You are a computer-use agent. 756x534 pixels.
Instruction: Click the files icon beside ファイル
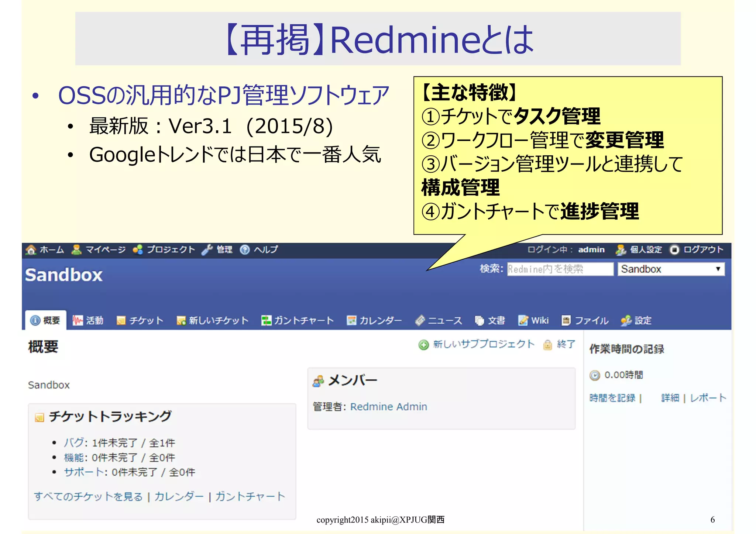[566, 320]
